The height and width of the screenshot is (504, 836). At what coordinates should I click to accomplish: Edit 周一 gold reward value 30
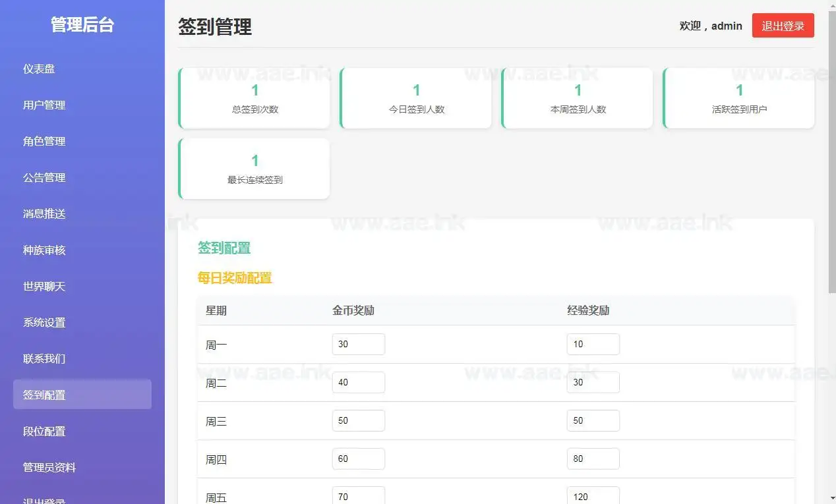358,344
